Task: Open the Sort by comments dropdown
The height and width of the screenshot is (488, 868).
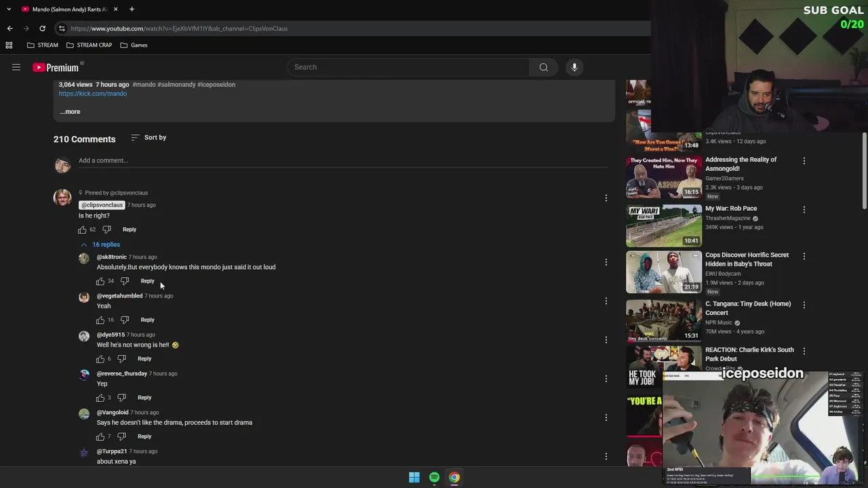Action: click(x=149, y=138)
